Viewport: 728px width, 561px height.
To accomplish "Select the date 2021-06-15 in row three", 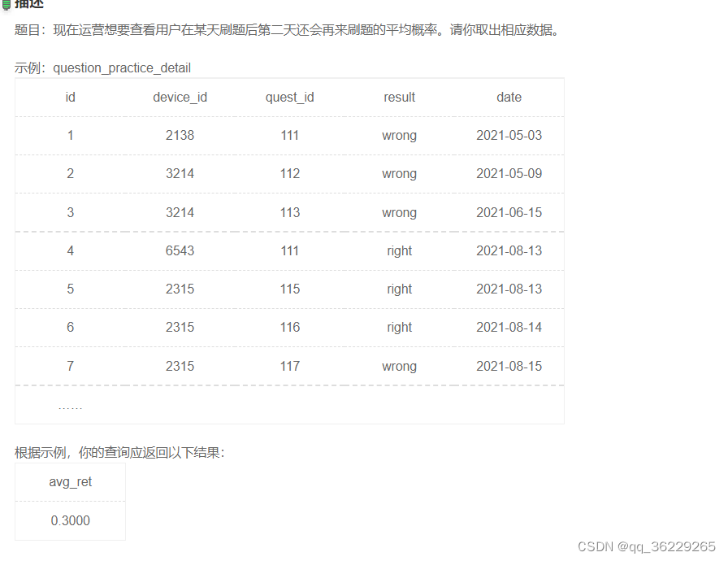I will pos(509,212).
